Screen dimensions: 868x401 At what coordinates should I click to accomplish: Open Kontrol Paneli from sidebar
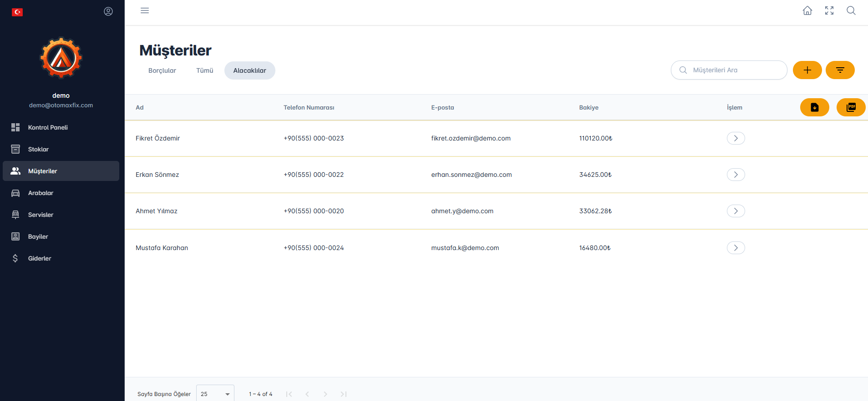pyautogui.click(x=61, y=127)
